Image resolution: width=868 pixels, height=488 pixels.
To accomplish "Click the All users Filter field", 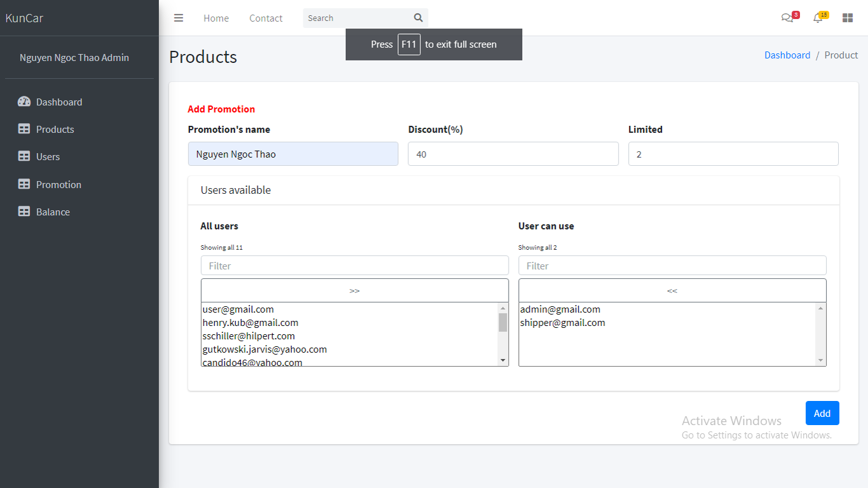I will click(354, 266).
